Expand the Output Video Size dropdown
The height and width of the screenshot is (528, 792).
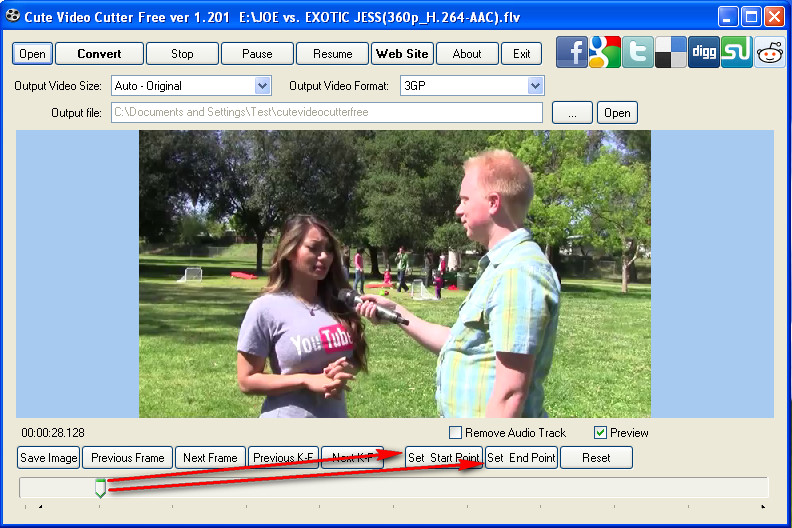pos(263,86)
